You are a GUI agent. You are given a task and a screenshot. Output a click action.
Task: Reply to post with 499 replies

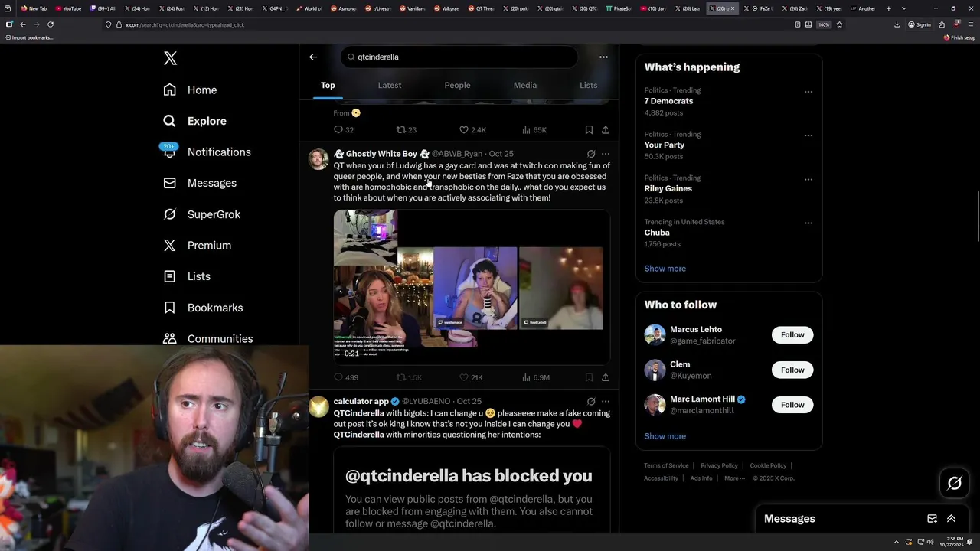[346, 377]
